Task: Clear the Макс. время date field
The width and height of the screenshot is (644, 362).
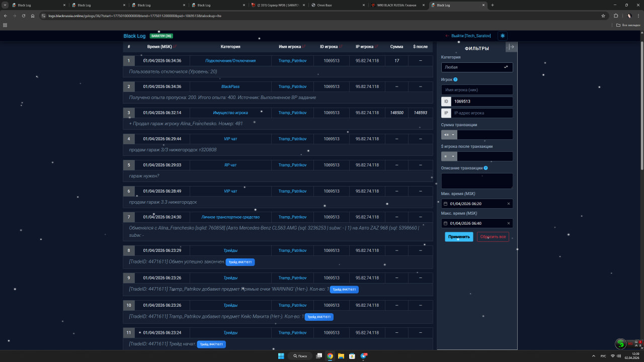Action: click(x=508, y=223)
